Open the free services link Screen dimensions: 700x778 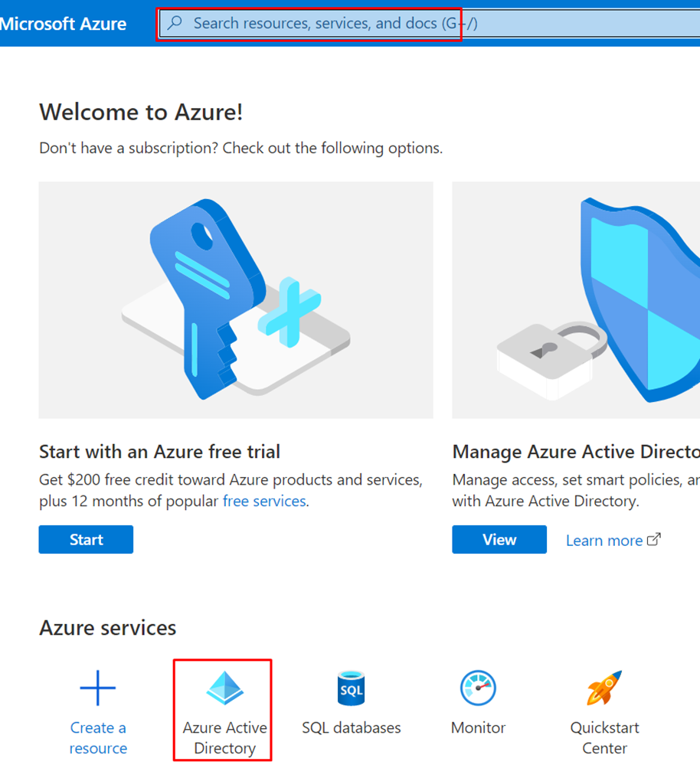tap(264, 501)
